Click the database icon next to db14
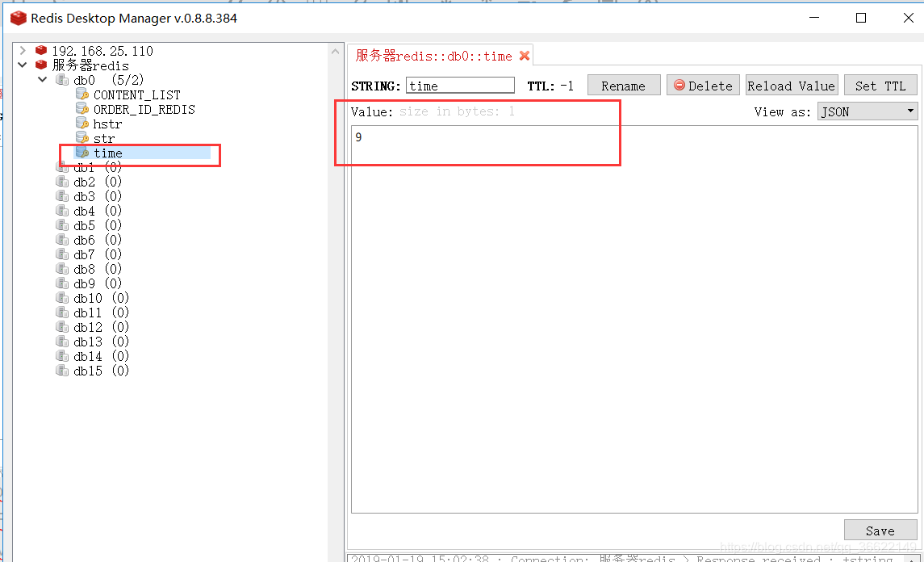Image resolution: width=924 pixels, height=562 pixels. point(62,356)
